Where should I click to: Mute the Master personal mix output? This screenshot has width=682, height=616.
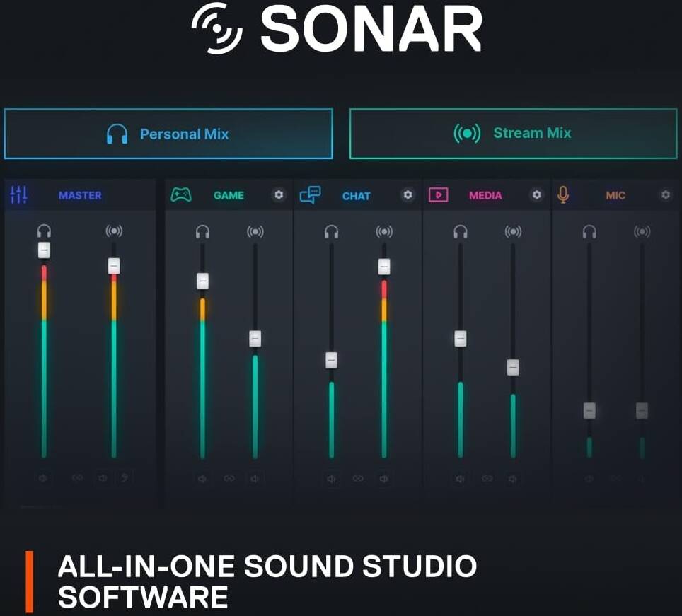click(43, 478)
